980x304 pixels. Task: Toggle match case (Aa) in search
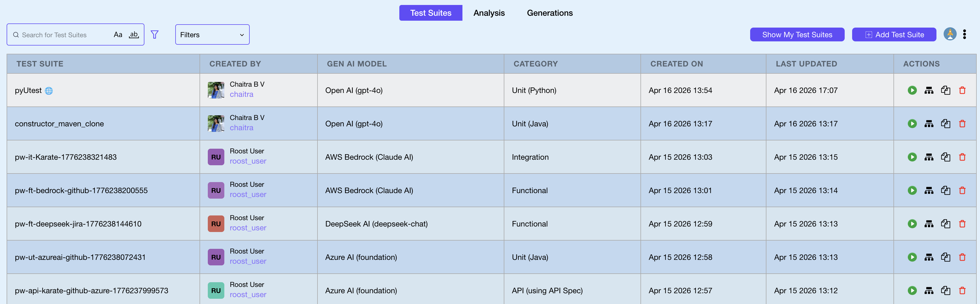pos(118,35)
